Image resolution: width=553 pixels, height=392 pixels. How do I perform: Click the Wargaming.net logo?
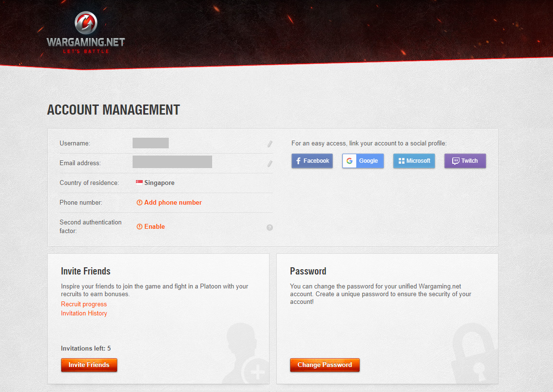[86, 33]
